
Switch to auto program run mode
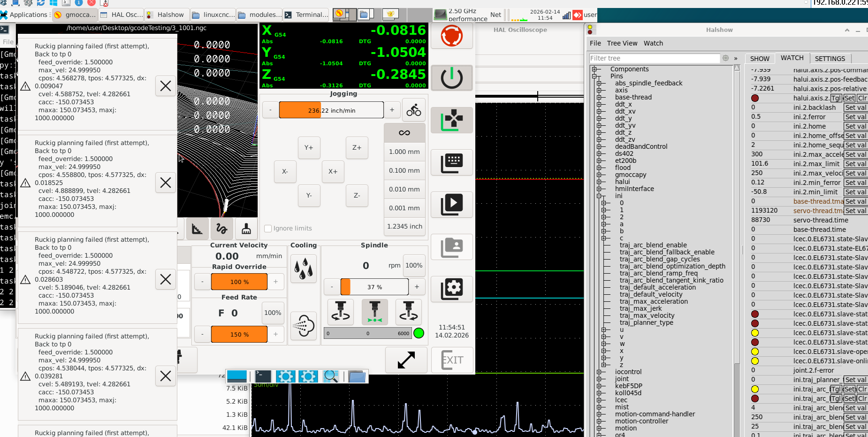[451, 205]
